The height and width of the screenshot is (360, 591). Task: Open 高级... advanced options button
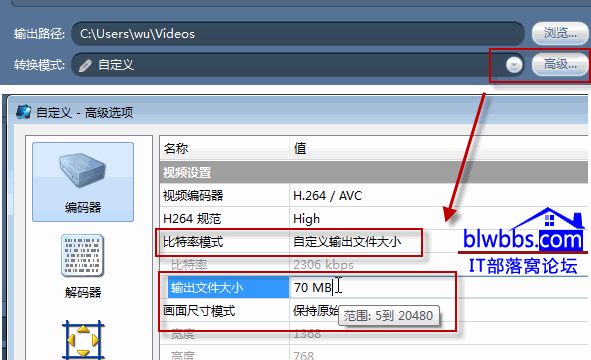560,64
